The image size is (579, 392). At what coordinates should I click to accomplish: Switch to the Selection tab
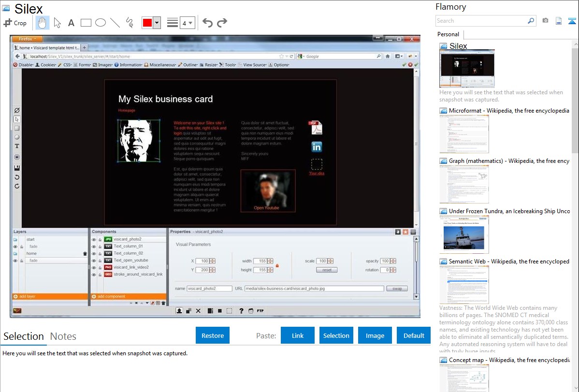[24, 336]
